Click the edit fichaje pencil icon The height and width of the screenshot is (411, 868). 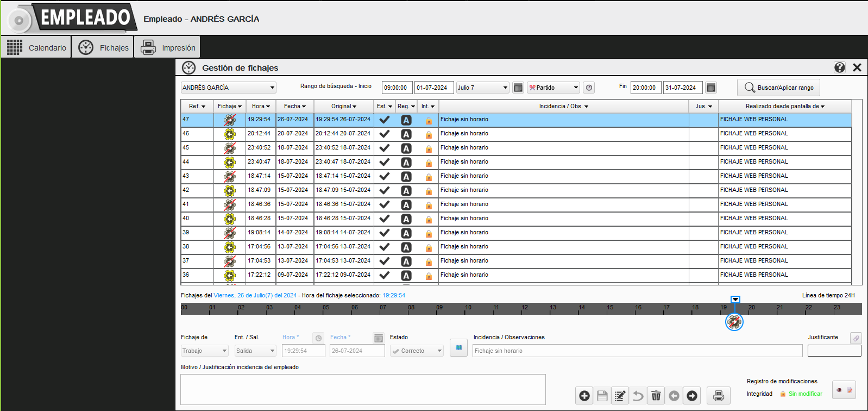click(x=620, y=396)
